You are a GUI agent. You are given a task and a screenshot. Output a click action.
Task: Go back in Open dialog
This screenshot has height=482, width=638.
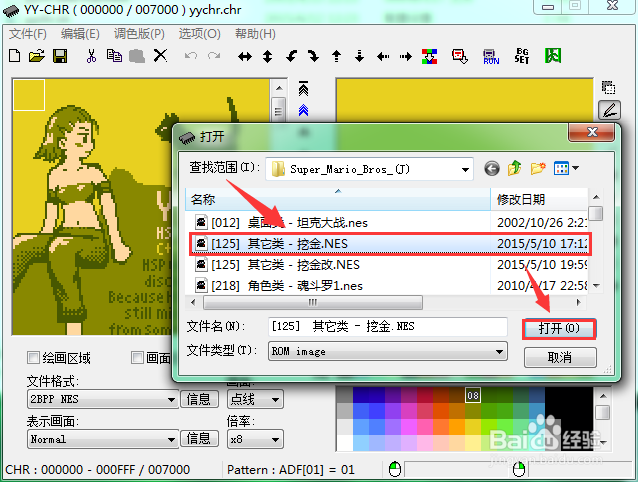tap(492, 168)
